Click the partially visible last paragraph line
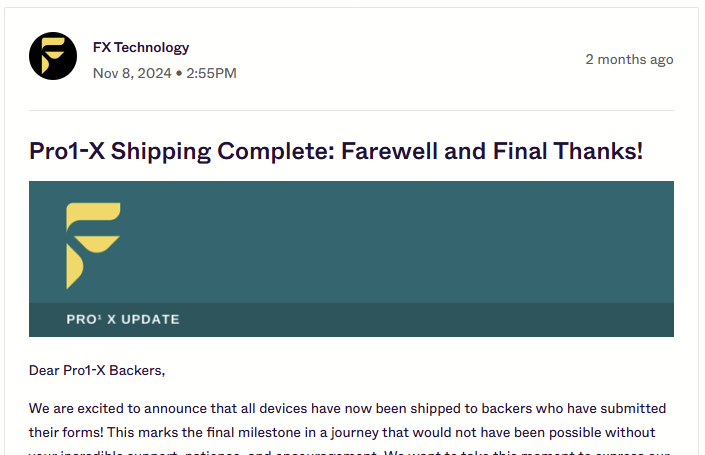705x455 pixels. tap(350, 451)
